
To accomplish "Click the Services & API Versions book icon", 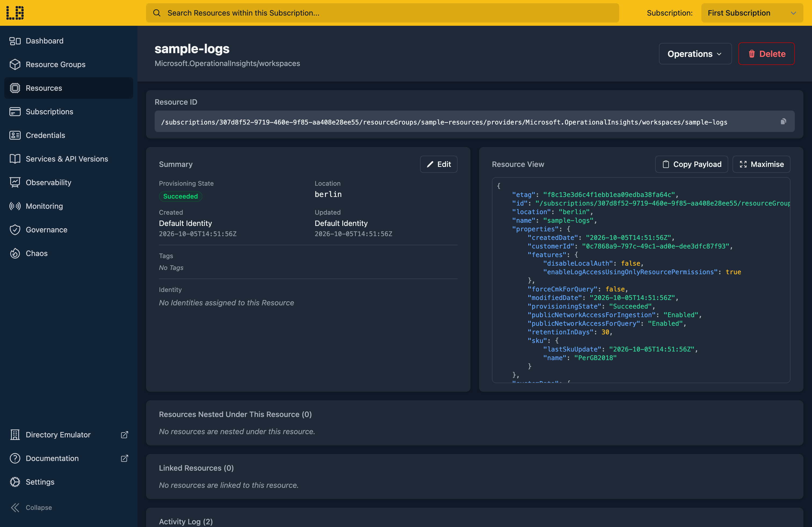I will point(15,159).
